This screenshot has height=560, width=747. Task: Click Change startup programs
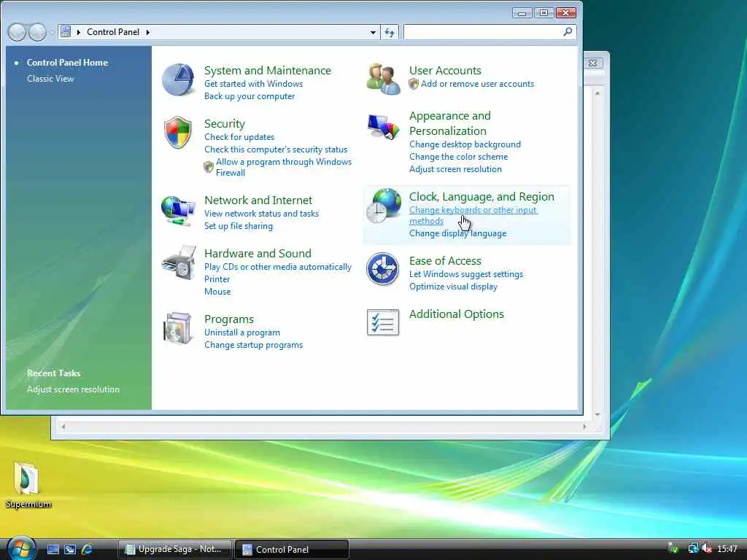(253, 345)
